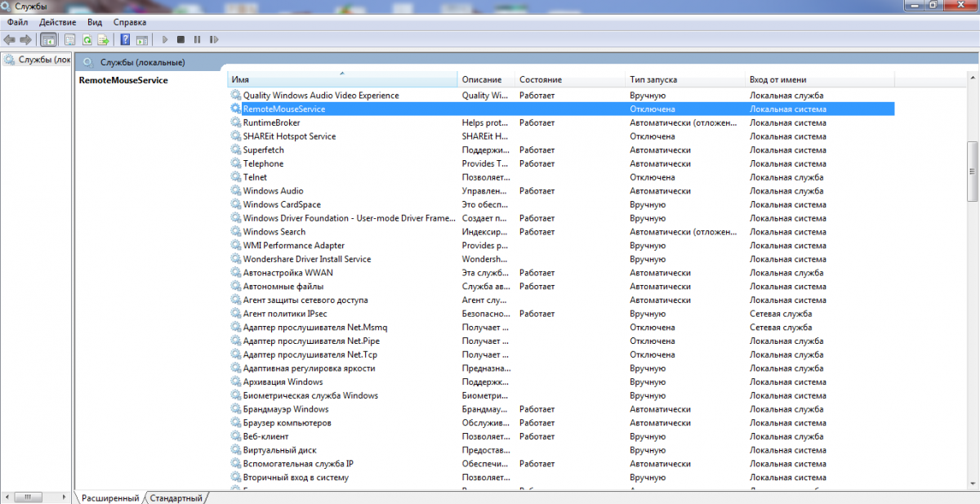Click the blue Help question mark icon
Viewport: 980px width, 504px height.
pyautogui.click(x=125, y=39)
